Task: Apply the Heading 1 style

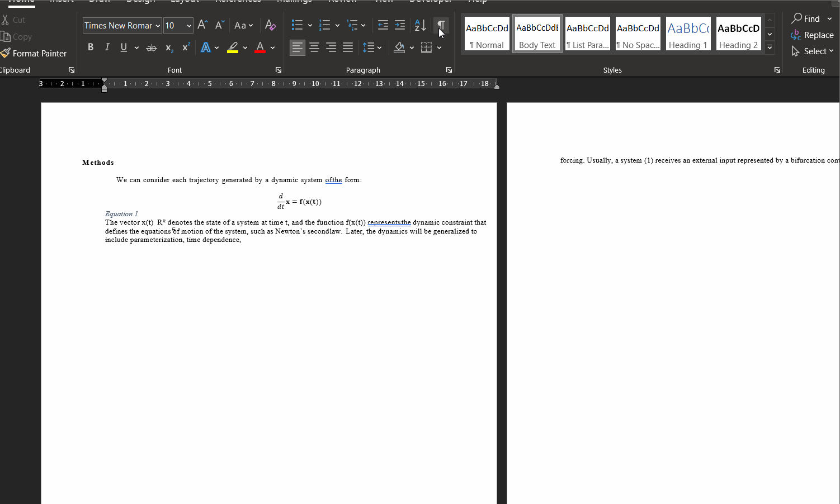Action: (688, 34)
